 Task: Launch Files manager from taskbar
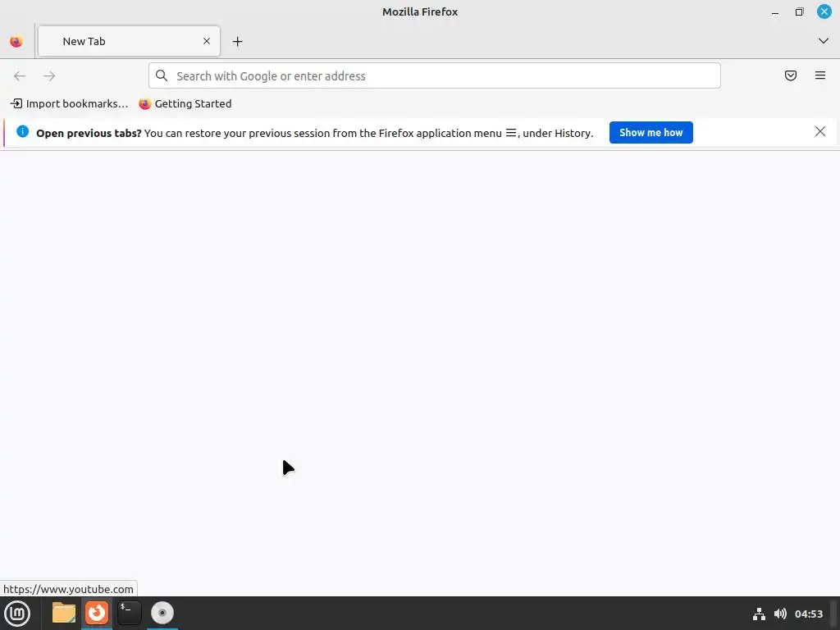64,613
